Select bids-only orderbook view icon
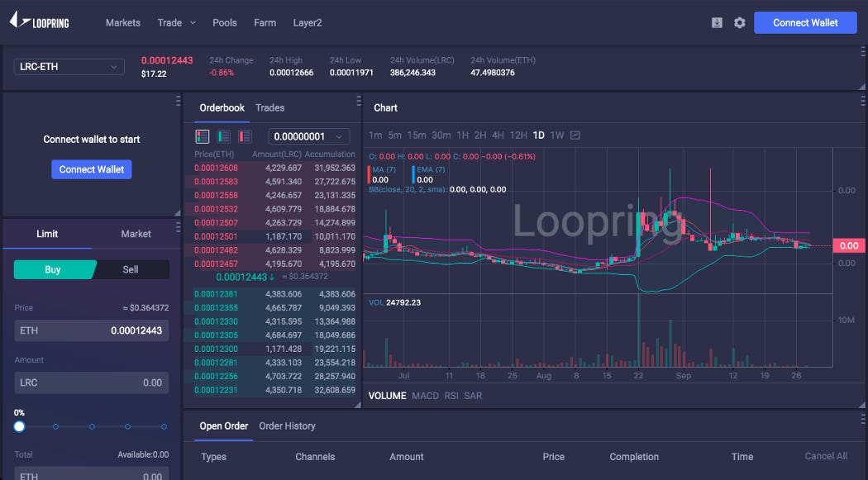 point(224,136)
